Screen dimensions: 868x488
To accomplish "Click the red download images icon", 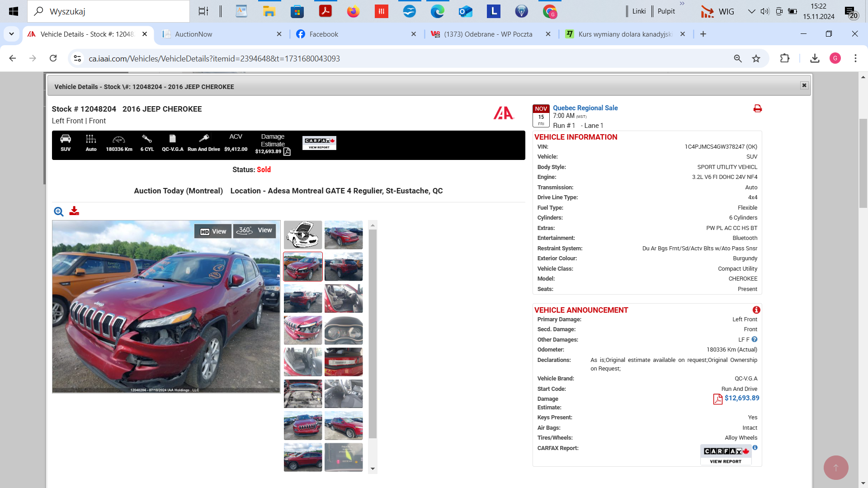I will [74, 211].
